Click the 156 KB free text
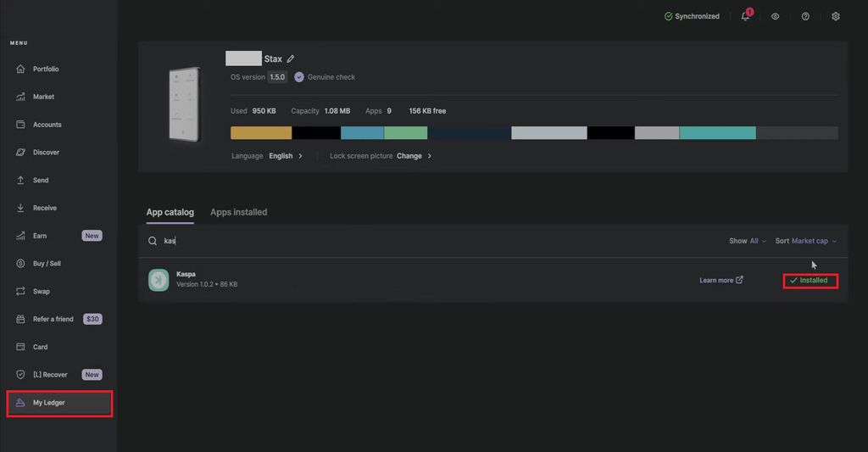Viewport: 868px width, 452px height. (x=427, y=111)
